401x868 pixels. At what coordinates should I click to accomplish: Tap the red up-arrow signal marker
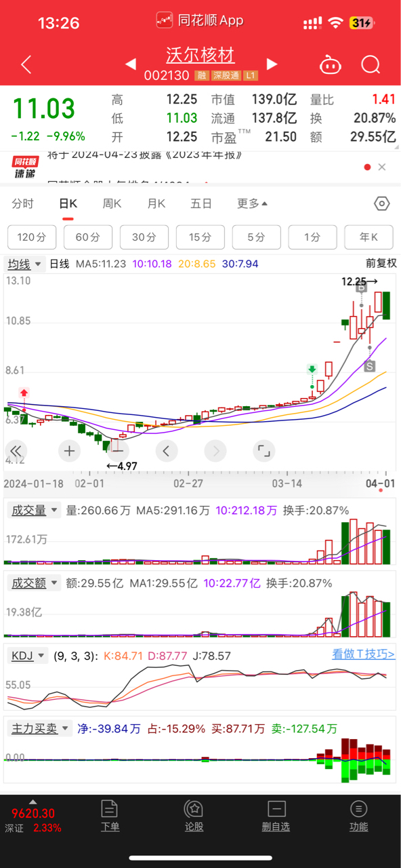pos(24,393)
